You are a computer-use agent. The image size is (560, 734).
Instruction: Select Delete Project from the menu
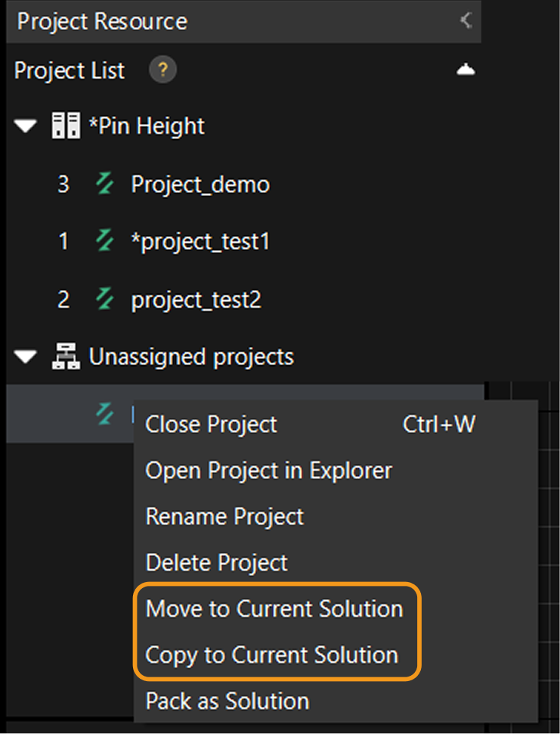click(216, 562)
